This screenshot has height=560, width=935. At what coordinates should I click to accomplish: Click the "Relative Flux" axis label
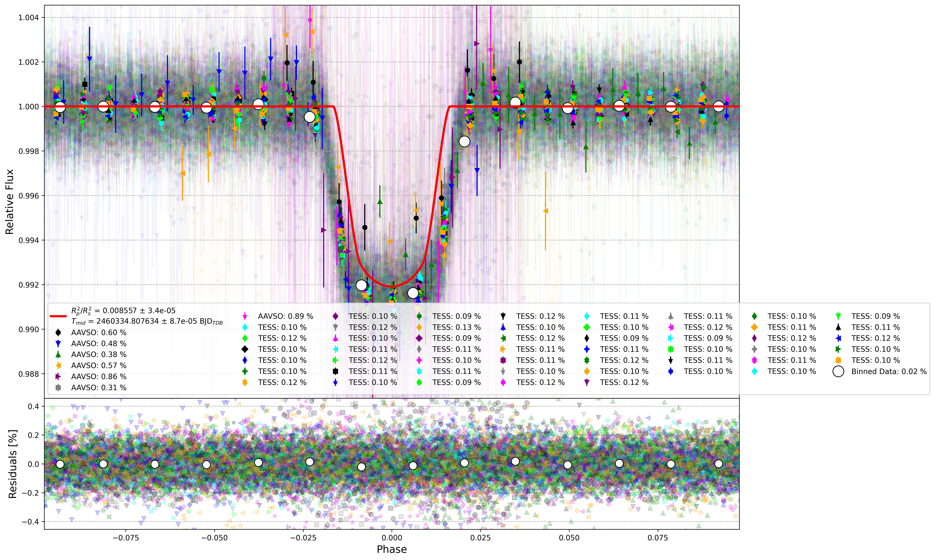pyautogui.click(x=9, y=202)
